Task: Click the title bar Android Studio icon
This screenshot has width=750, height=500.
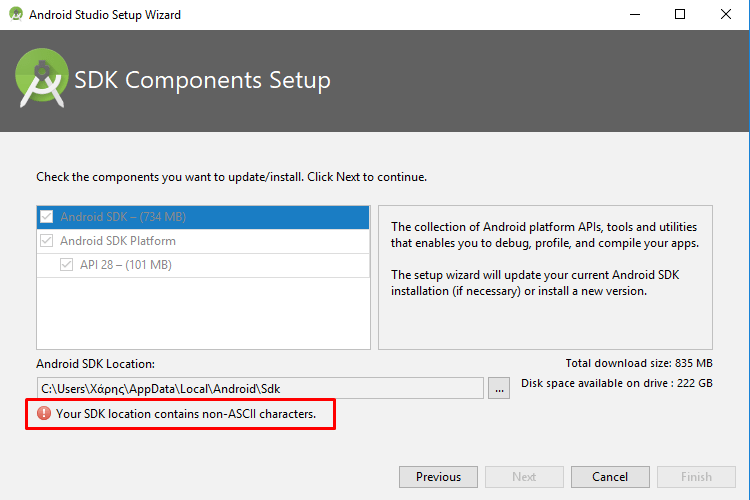Action: click(16, 14)
